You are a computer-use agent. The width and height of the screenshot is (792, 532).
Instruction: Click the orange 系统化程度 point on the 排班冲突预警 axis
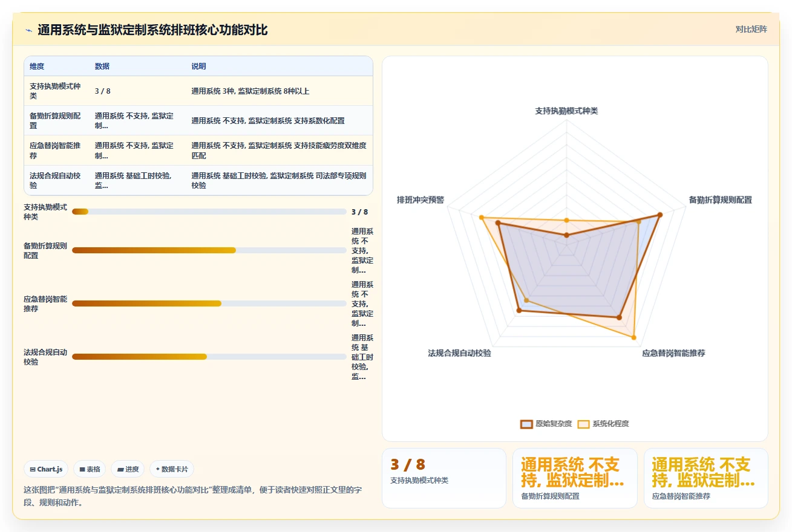pyautogui.click(x=482, y=217)
